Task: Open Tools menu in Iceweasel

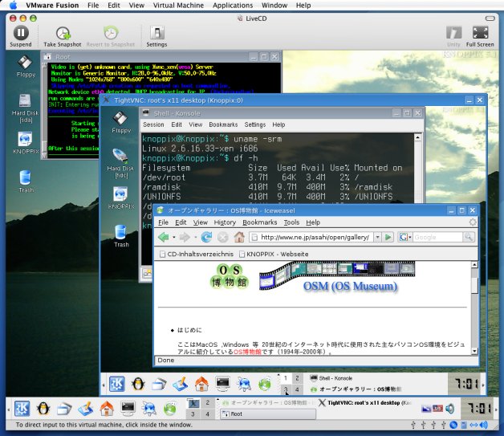Action: click(291, 222)
